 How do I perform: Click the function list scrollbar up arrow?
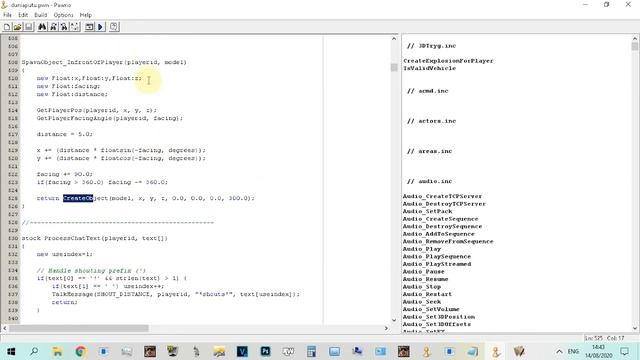[635, 39]
